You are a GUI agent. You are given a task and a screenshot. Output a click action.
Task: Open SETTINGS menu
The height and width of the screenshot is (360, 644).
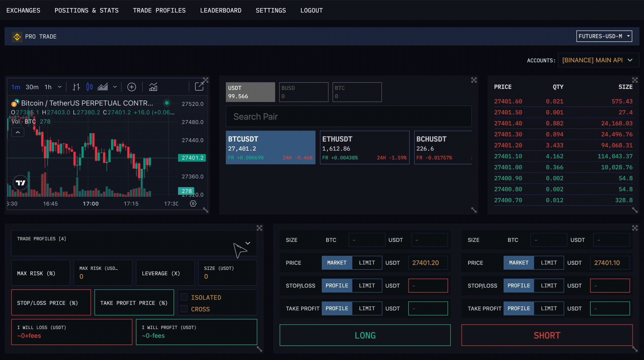pos(271,11)
